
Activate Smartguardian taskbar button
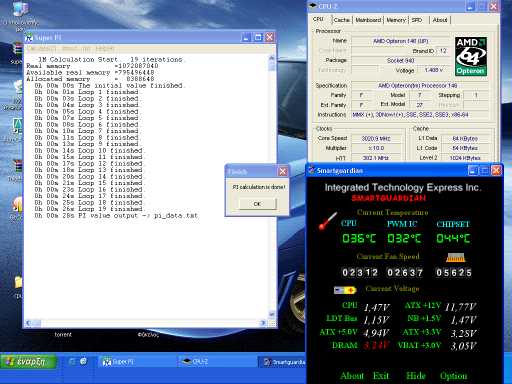tap(283, 362)
